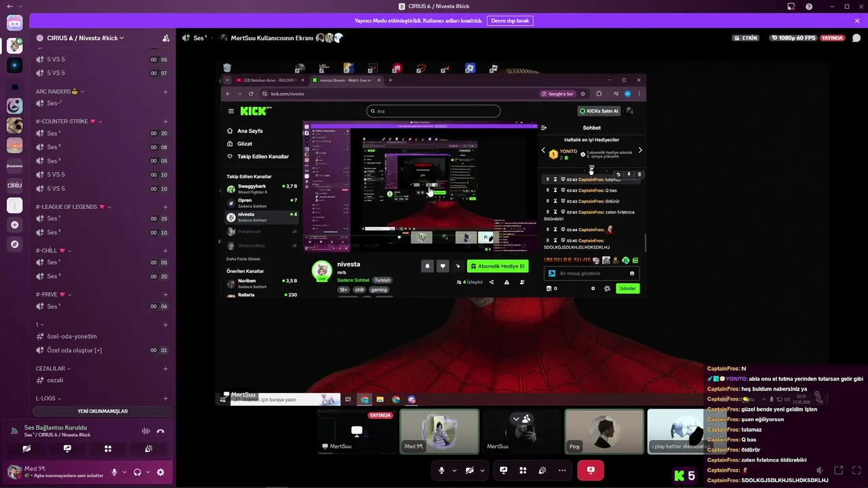Disconnect from voice with phone icon
Viewport: 868px width, 488px height.
point(161,431)
